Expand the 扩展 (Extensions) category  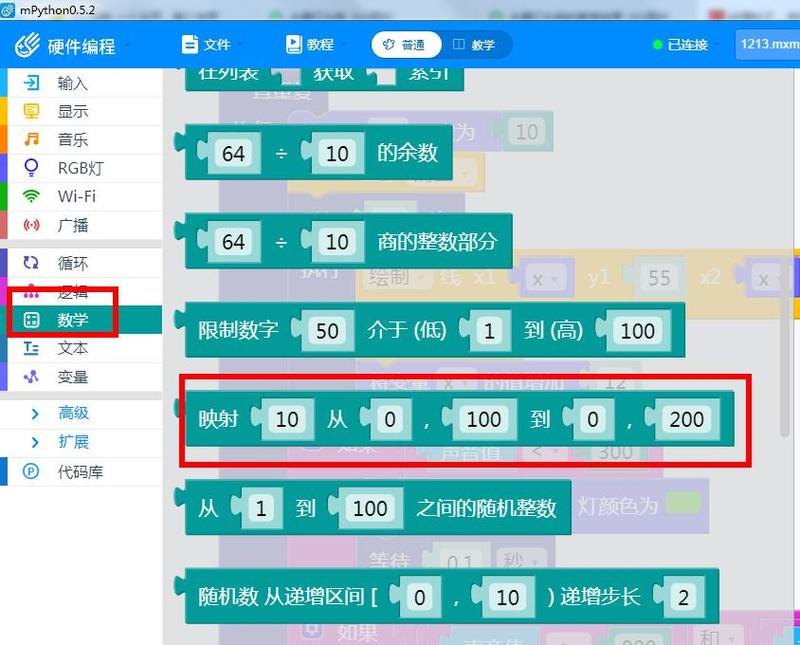click(x=73, y=442)
